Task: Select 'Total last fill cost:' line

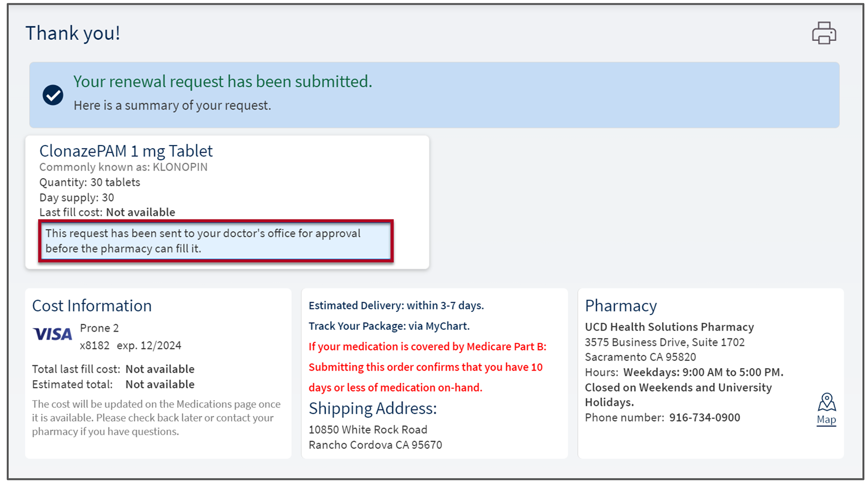Action: coord(113,369)
